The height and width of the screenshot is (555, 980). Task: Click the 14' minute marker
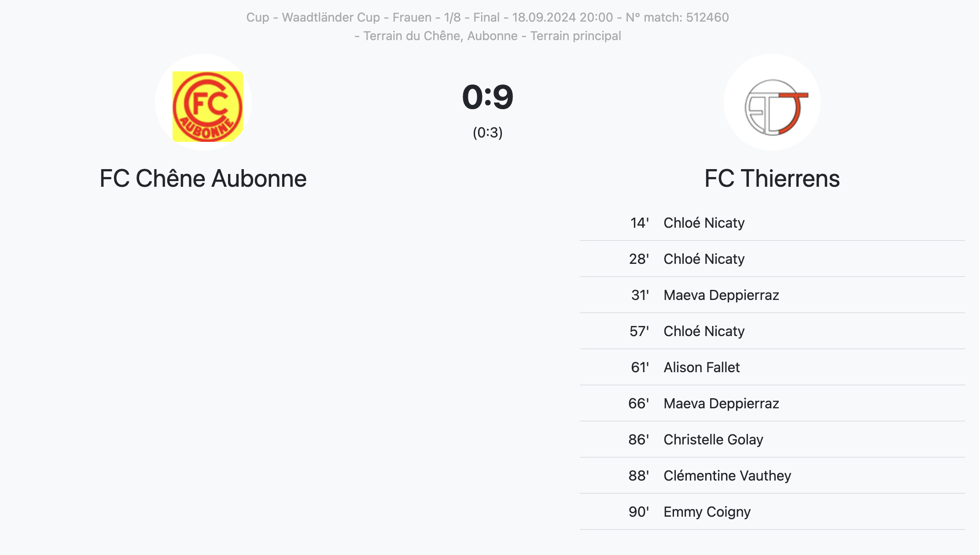pos(640,223)
